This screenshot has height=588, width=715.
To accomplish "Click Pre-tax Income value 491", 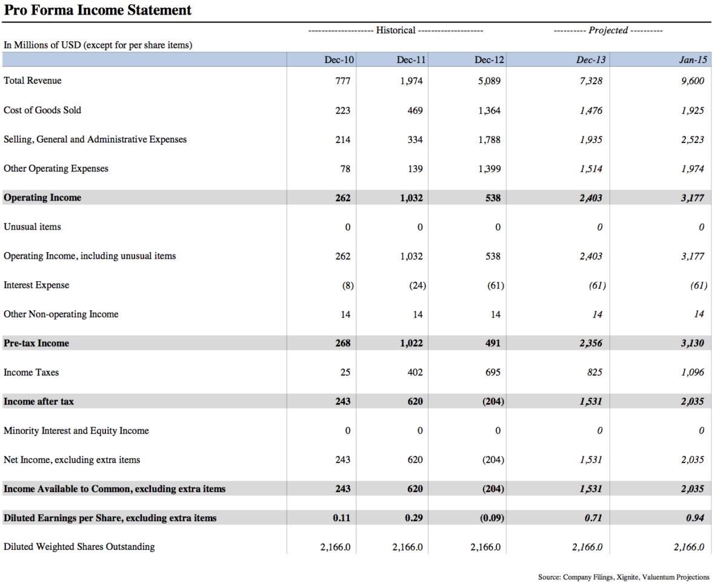I will [x=493, y=343].
